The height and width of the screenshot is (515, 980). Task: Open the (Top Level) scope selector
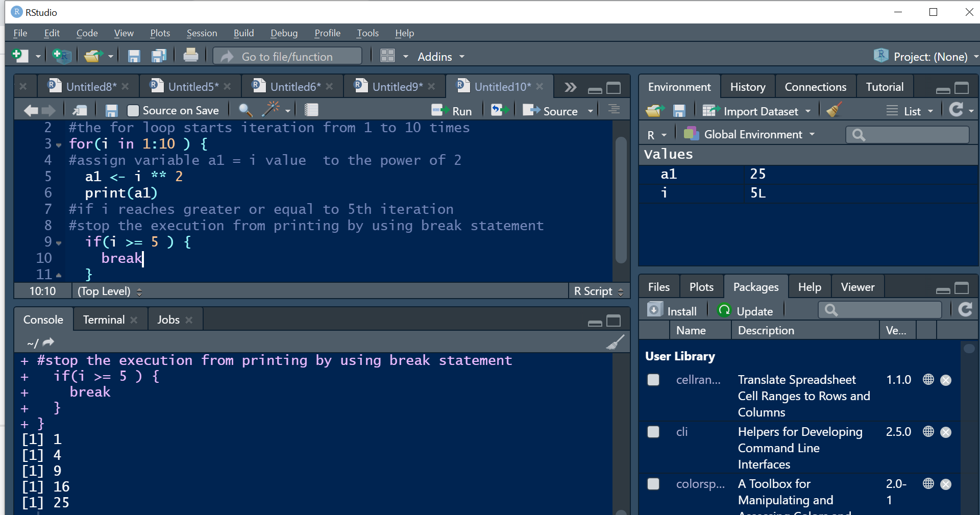(109, 291)
